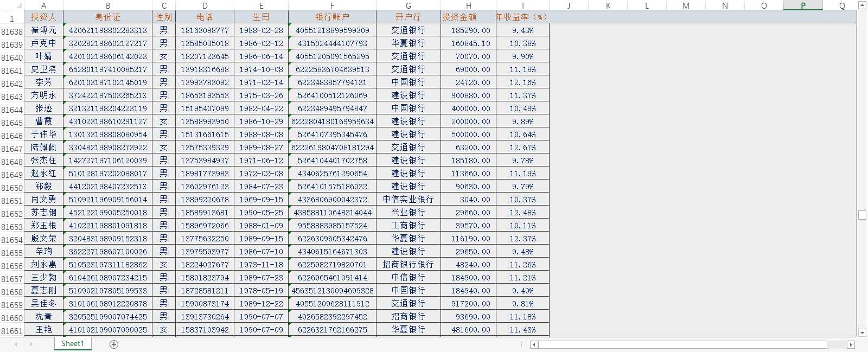Click vertical scrollbar up arrow
This screenshot has width=868, height=352.
pos(863,5)
